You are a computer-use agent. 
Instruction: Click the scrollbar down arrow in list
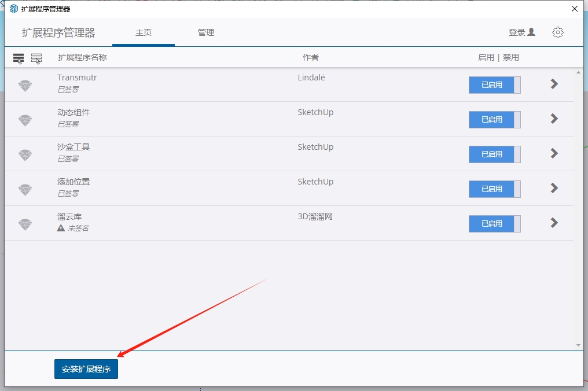578,345
